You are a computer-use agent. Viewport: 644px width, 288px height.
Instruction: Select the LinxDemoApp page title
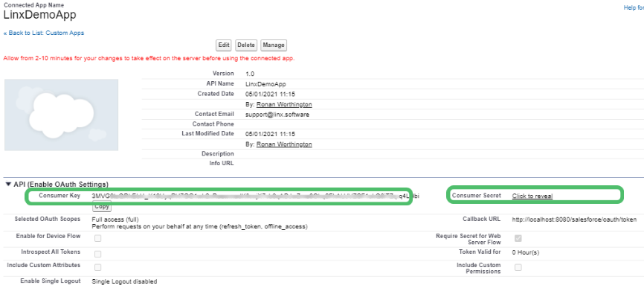pos(39,15)
